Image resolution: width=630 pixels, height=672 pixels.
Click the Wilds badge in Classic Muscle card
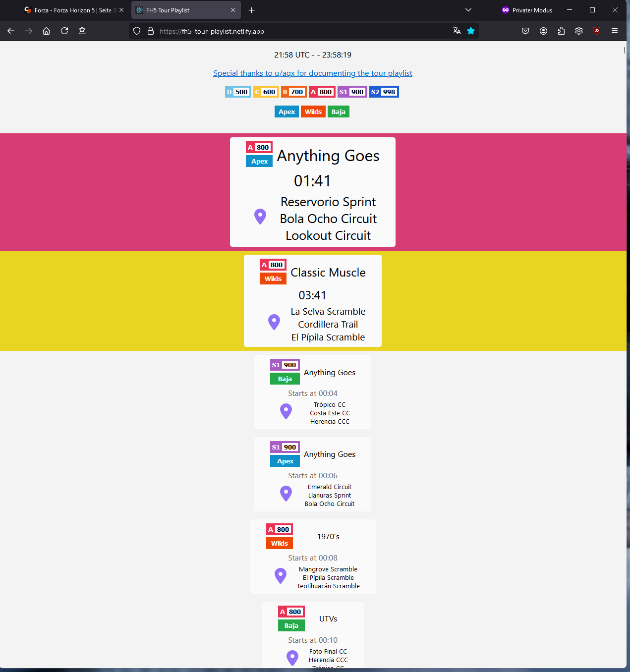pos(273,279)
